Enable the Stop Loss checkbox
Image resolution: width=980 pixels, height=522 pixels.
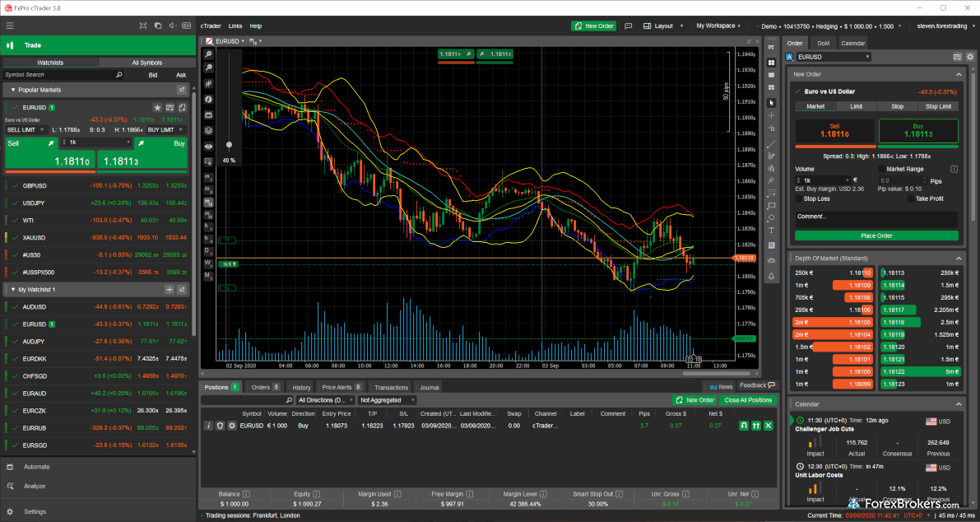tap(799, 198)
